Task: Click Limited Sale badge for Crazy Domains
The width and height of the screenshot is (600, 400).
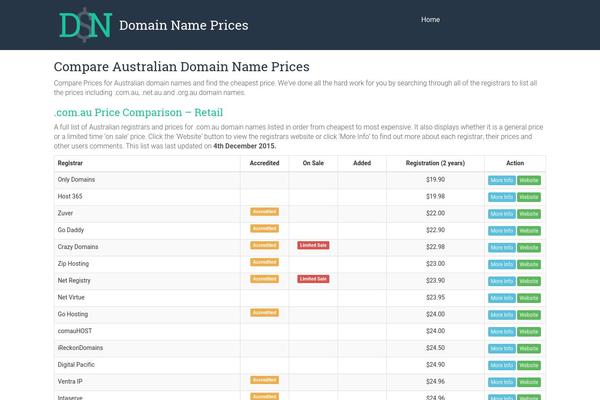Action: pyautogui.click(x=313, y=245)
